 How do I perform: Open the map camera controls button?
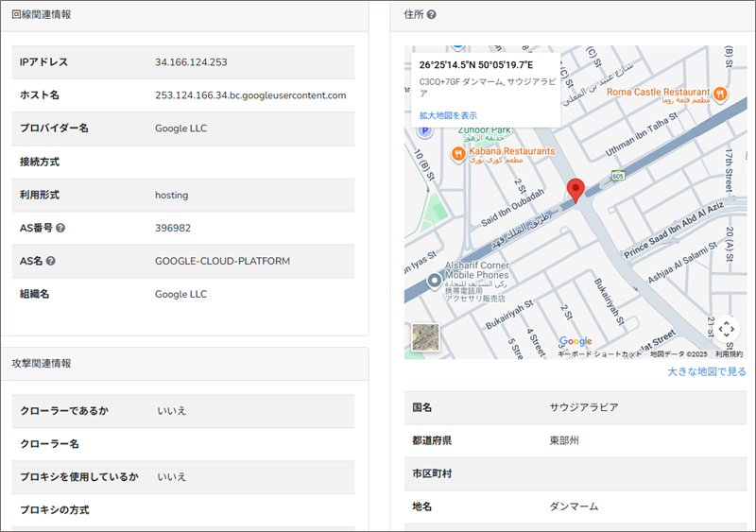click(725, 329)
